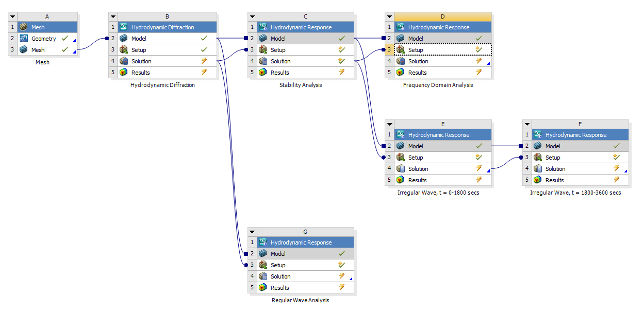Screen dimensions: 644x313
Task: Click the Model icon in system B
Action: click(x=124, y=39)
